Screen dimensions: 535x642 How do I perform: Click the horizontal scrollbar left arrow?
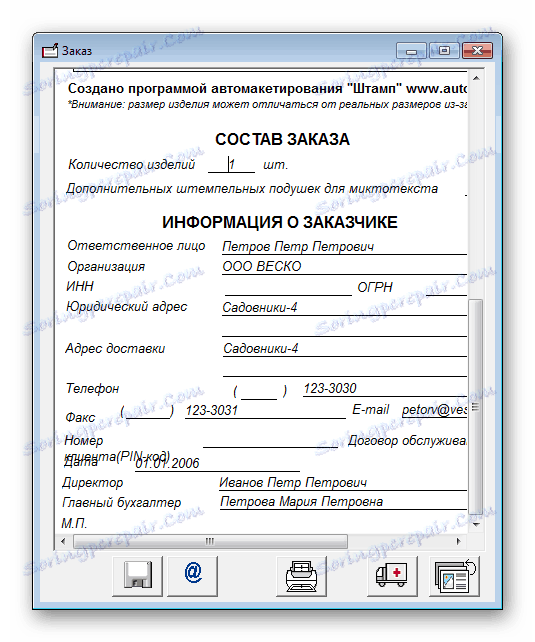pos(63,541)
